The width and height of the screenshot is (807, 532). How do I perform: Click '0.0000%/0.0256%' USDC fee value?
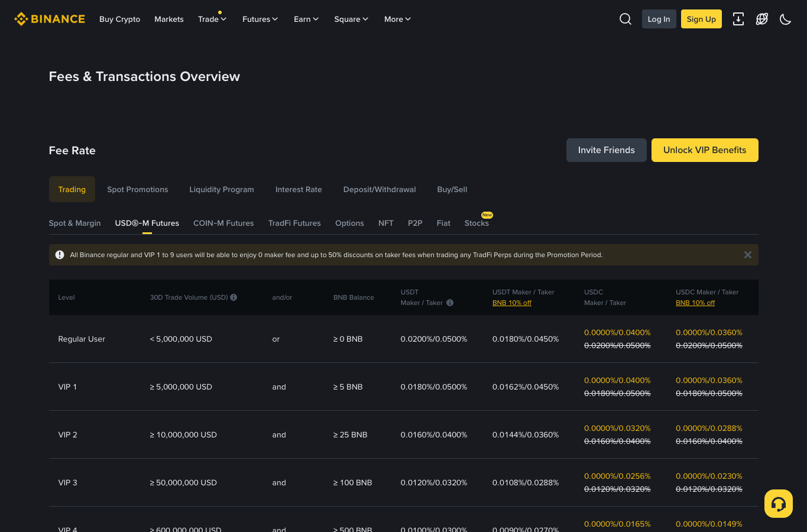(x=617, y=476)
